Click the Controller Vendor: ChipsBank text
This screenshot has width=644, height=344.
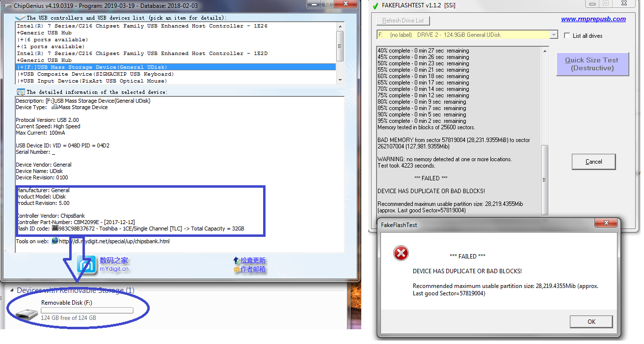[50, 216]
